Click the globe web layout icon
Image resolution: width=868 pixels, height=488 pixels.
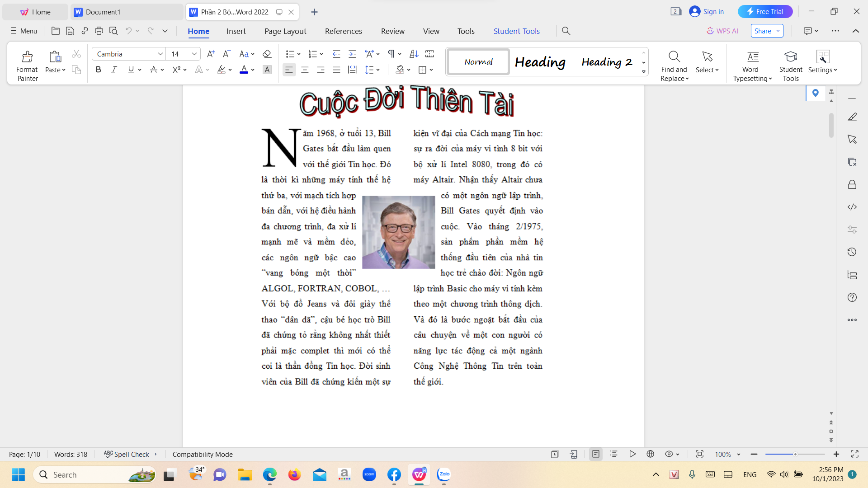(x=651, y=454)
